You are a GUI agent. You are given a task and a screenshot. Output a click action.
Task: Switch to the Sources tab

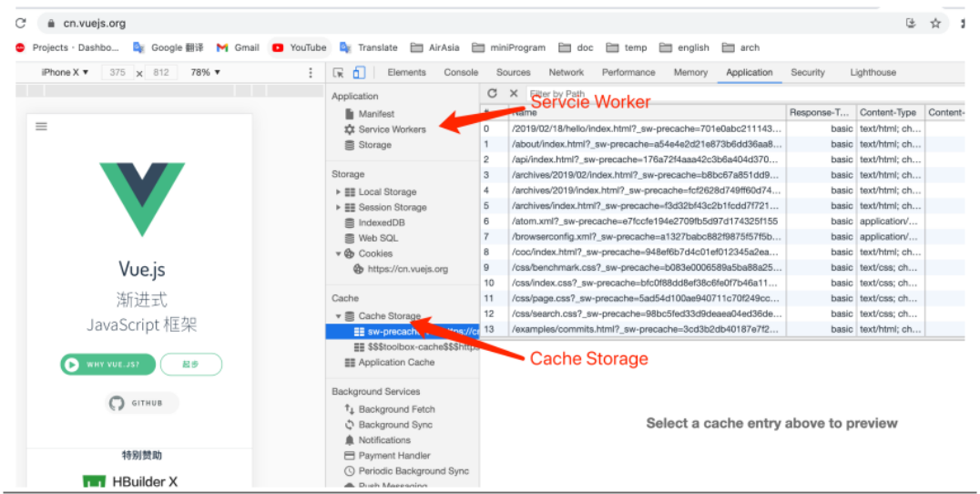pyautogui.click(x=513, y=73)
